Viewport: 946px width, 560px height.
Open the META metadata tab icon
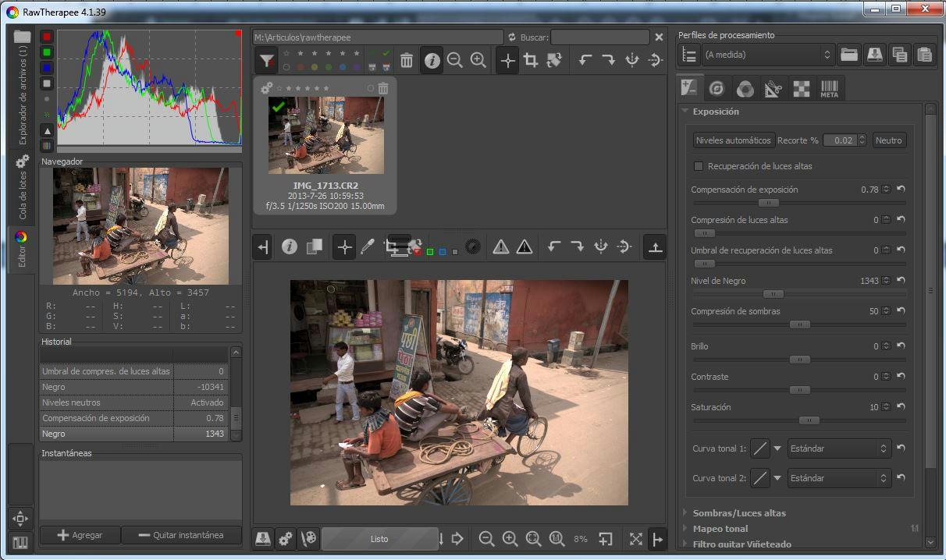point(829,89)
